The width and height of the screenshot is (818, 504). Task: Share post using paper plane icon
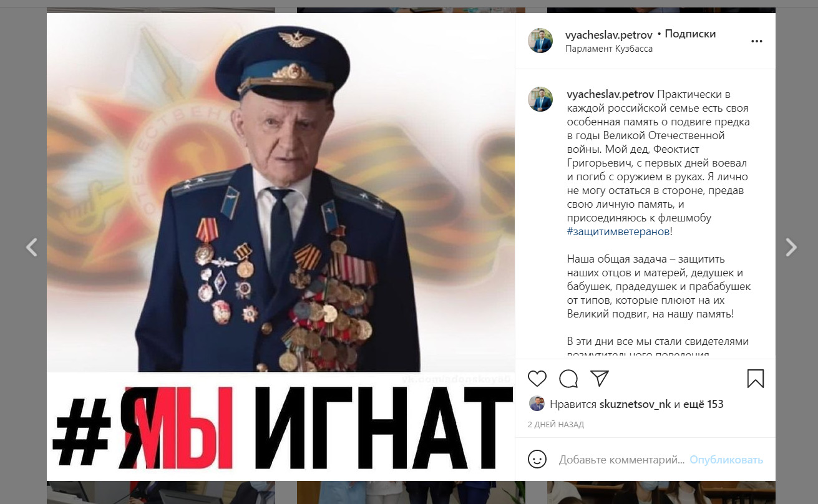tap(599, 378)
